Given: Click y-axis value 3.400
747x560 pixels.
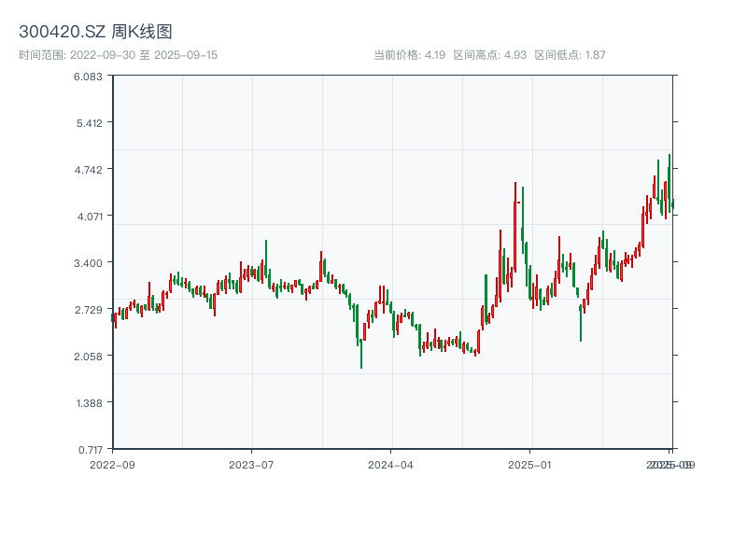Looking at the screenshot, I should point(88,263).
